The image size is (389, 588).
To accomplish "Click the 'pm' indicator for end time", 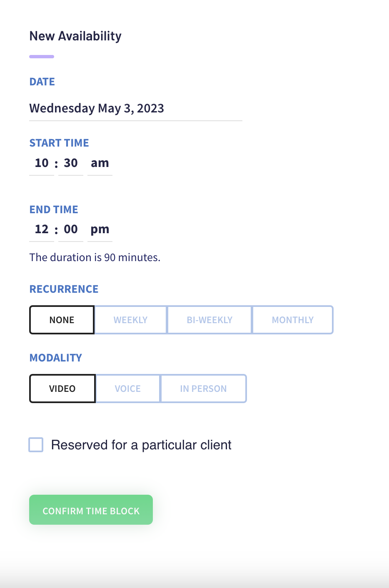I will point(100,229).
